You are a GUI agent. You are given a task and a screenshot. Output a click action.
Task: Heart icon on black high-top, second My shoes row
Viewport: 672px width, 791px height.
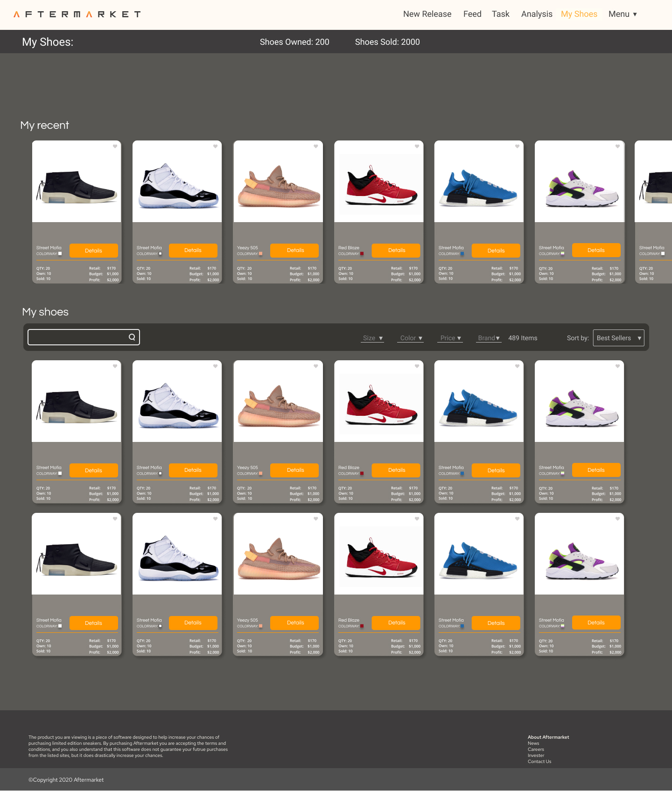pos(115,519)
